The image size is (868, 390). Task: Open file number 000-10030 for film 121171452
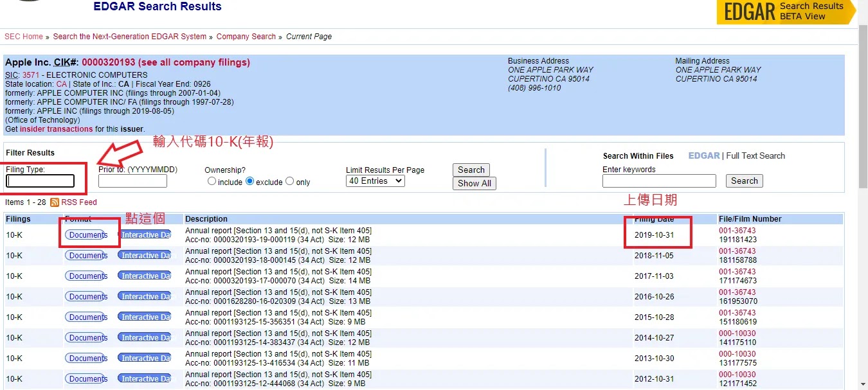tap(737, 375)
